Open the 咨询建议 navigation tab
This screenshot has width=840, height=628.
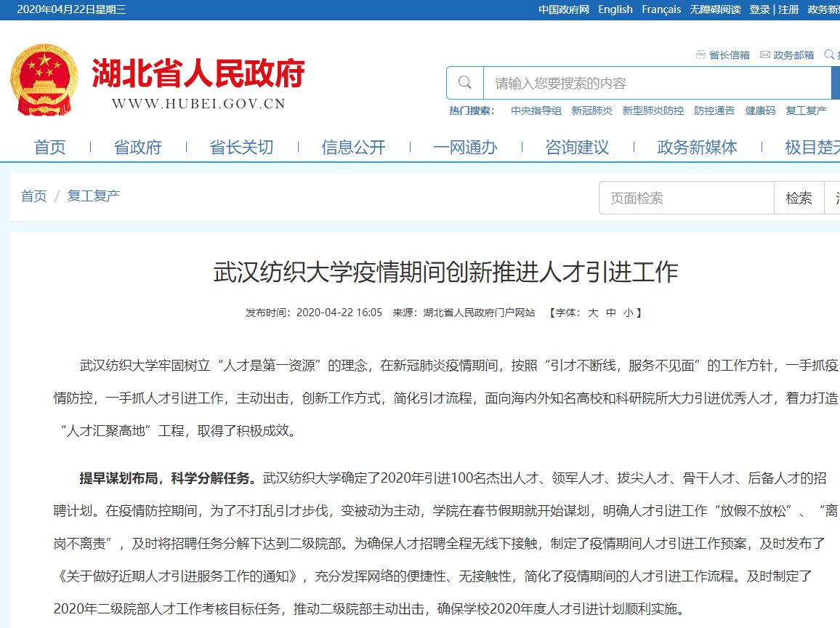(578, 147)
